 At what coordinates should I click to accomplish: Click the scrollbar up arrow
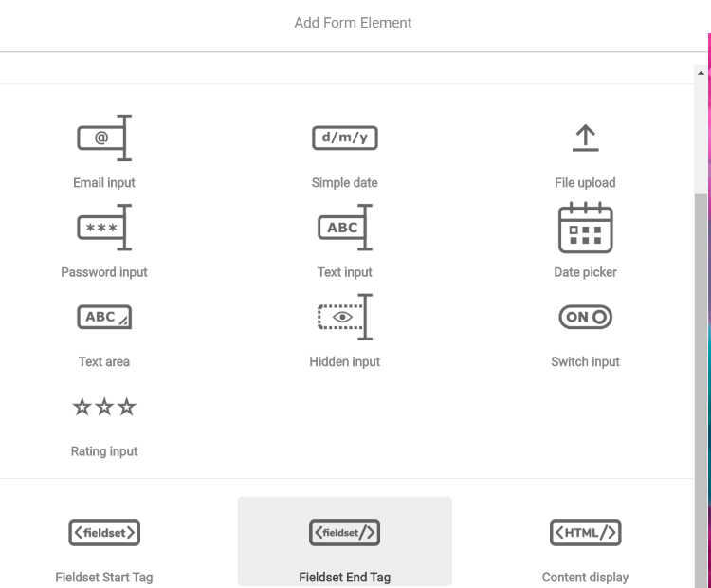(x=701, y=73)
